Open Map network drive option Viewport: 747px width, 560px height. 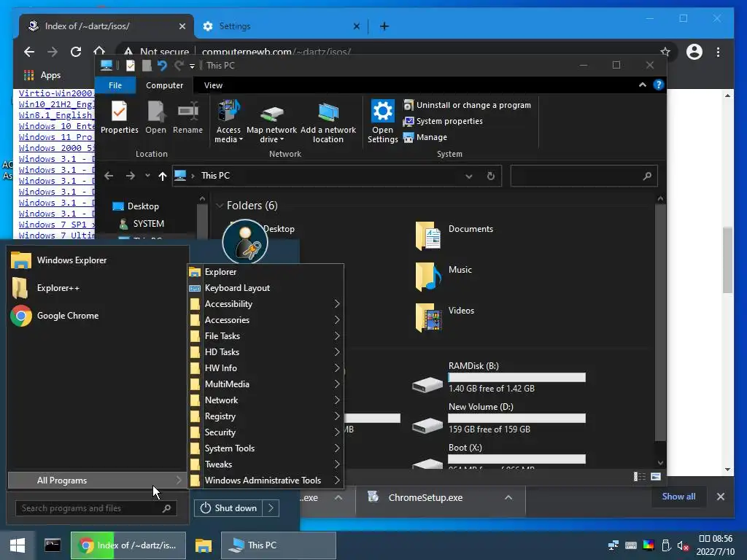(x=271, y=121)
